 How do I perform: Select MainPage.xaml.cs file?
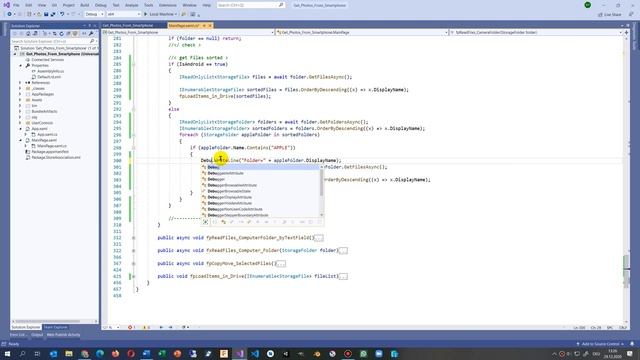[51, 146]
